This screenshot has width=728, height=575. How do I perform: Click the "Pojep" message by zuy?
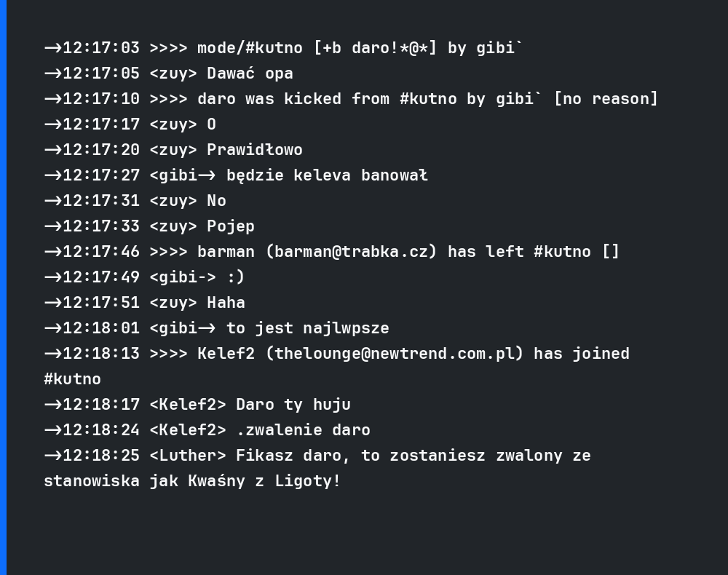point(230,226)
